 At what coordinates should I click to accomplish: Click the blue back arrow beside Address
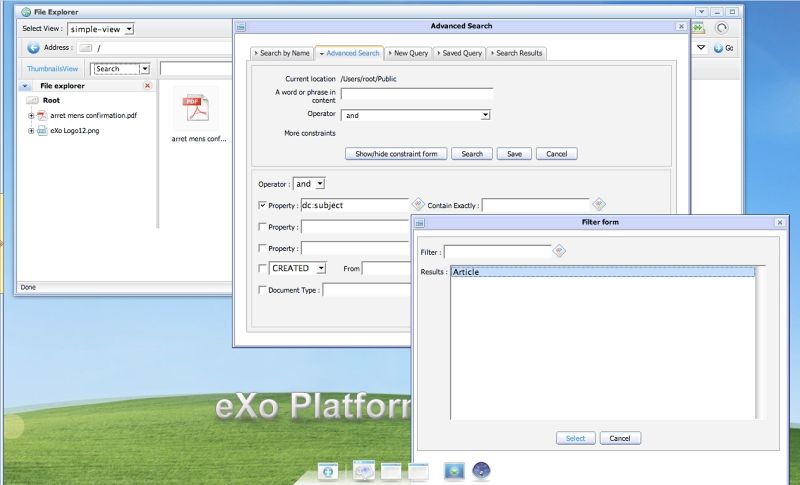coord(33,47)
